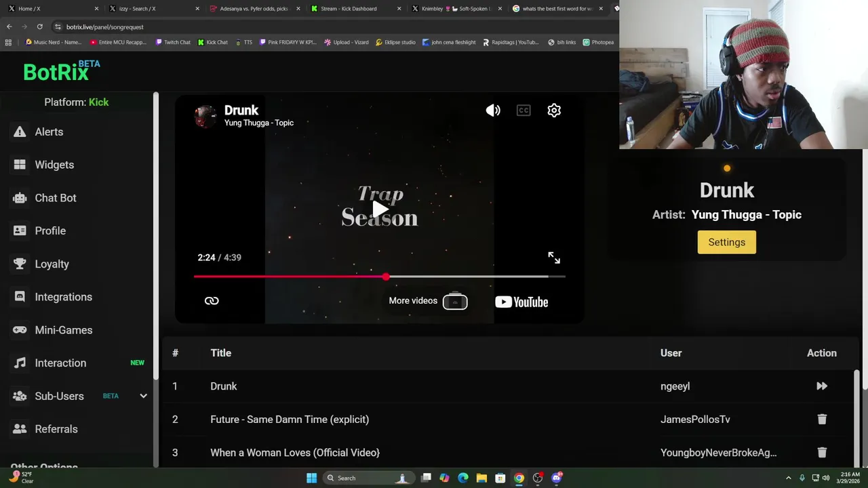The image size is (868, 488).
Task: Switch to Knimbley Soft-Spoken tab
Action: pos(456,9)
